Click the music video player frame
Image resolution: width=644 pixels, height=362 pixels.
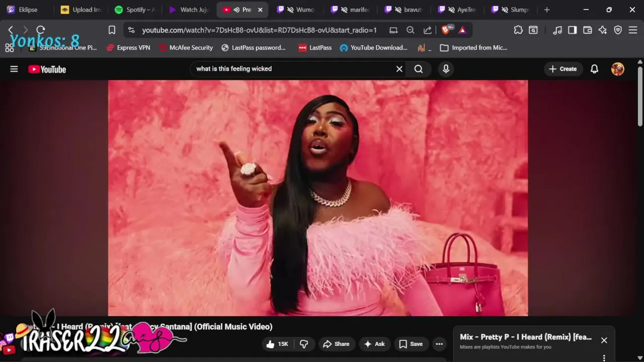point(318,198)
